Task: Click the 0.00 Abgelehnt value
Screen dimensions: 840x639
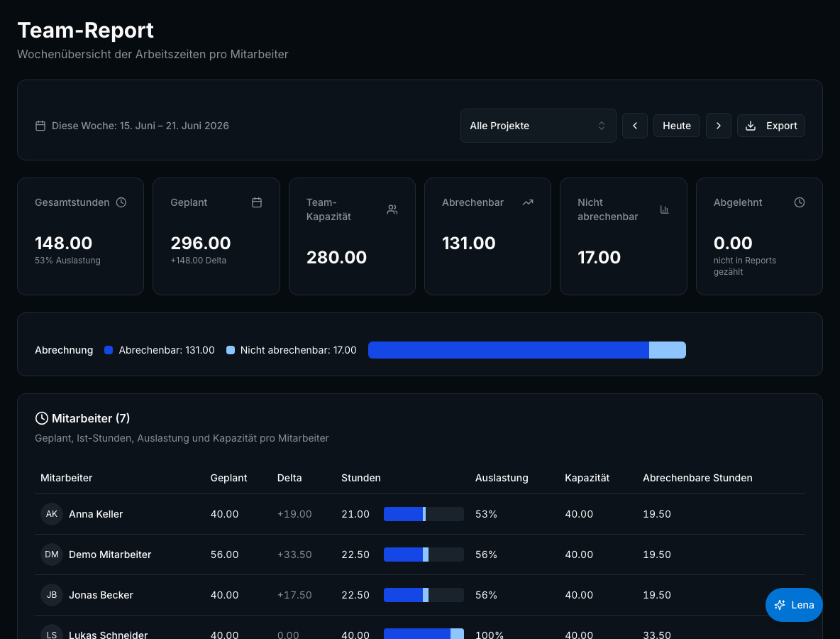Action: coord(733,244)
